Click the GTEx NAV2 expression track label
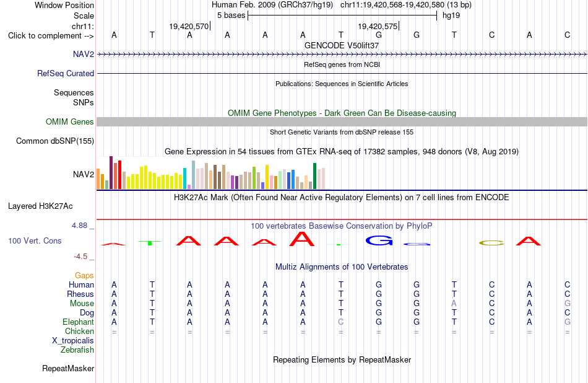This screenshot has width=588, height=383. point(84,174)
